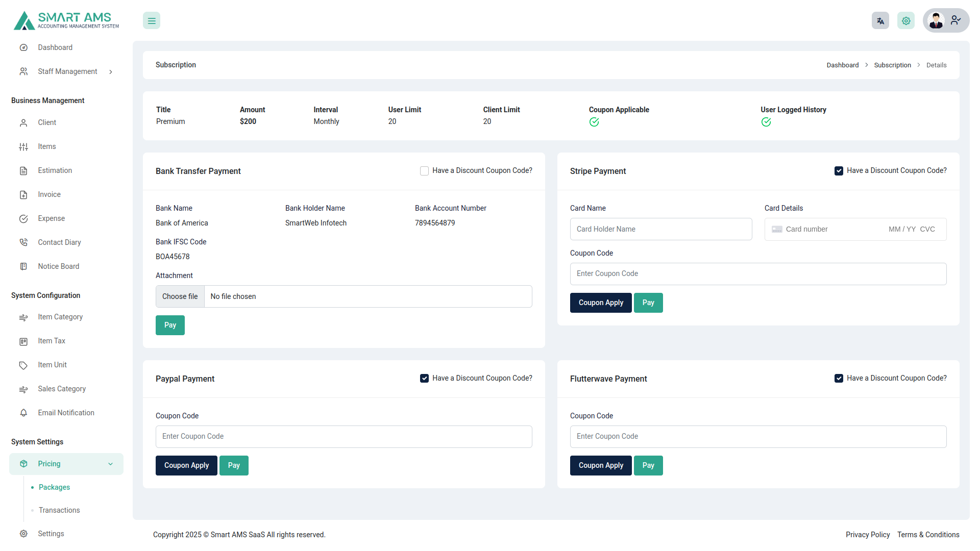Click the Client person icon
Image resolution: width=980 pixels, height=551 pixels.
pyautogui.click(x=23, y=122)
